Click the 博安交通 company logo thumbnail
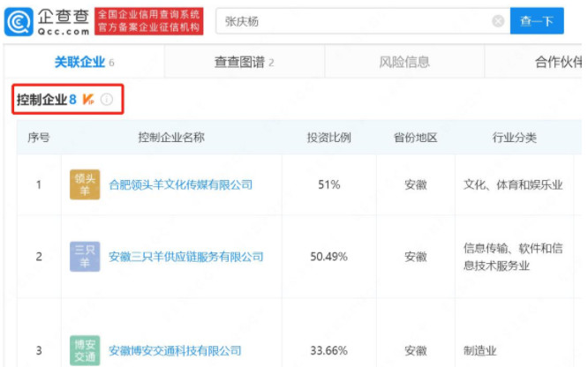Screen dimensions: 588x367 (85, 350)
